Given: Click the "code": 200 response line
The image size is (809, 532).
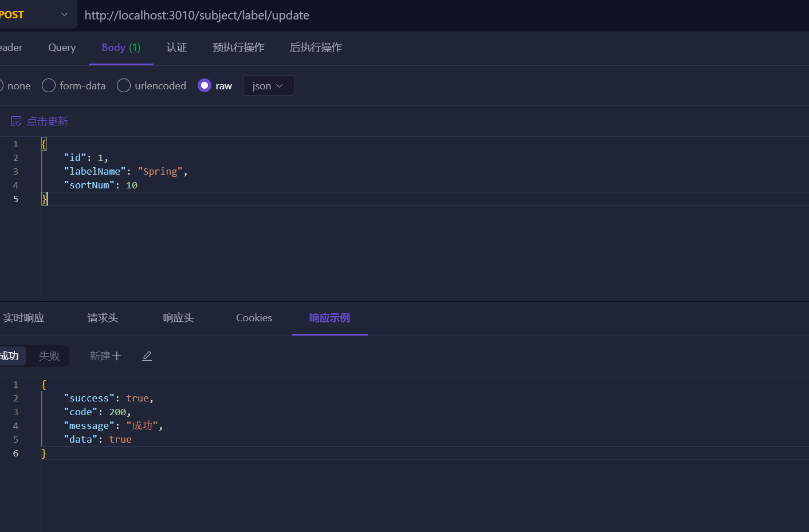Looking at the screenshot, I should point(97,412).
